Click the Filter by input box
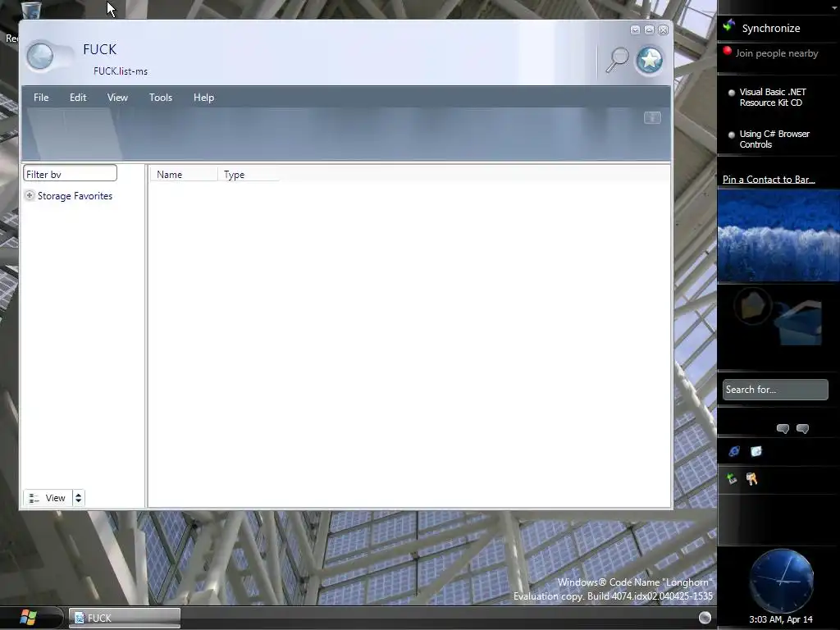The image size is (840, 630). 71,174
